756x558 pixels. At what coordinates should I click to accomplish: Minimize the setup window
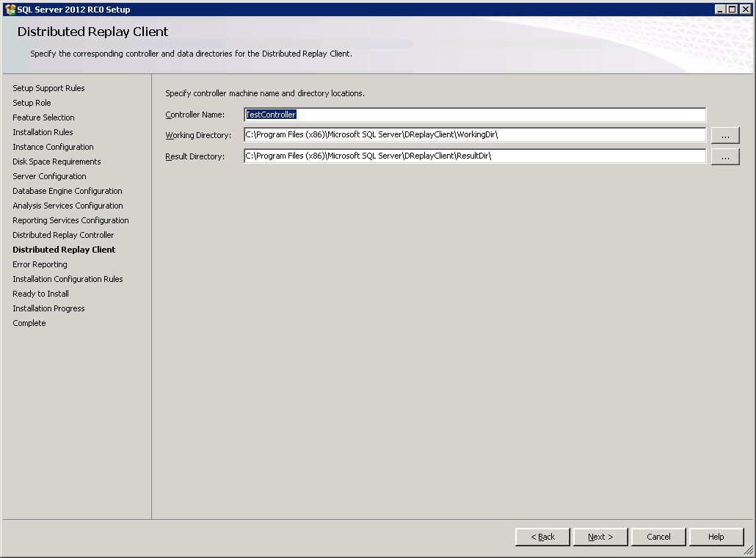720,9
